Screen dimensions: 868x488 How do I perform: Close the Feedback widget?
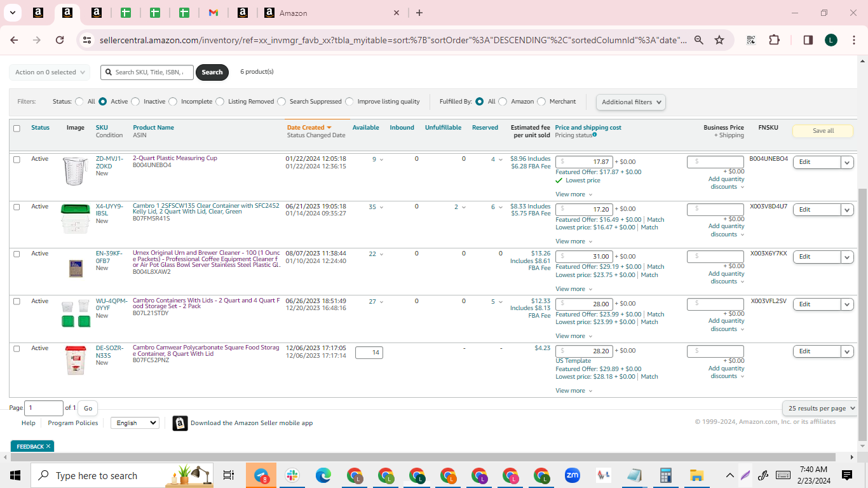tap(48, 447)
